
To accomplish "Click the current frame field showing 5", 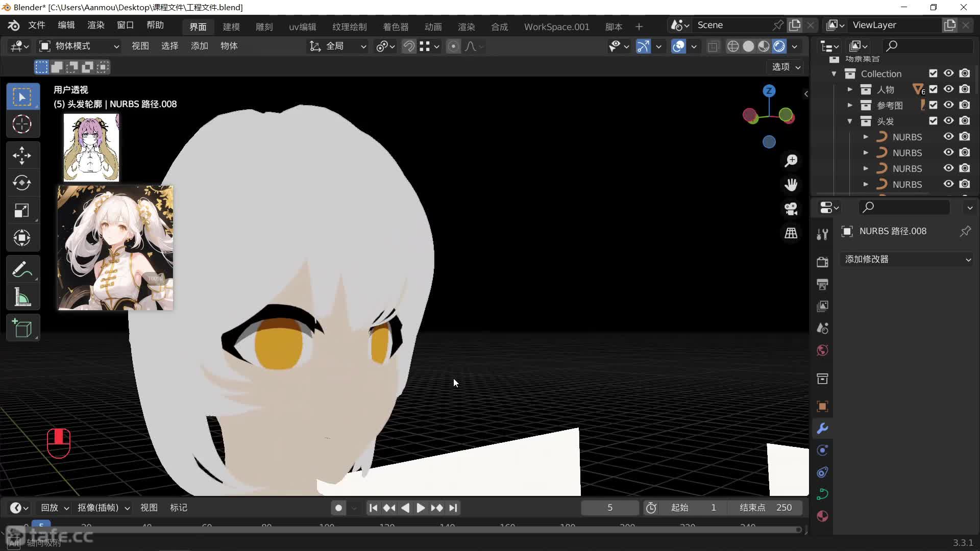I will coord(610,508).
